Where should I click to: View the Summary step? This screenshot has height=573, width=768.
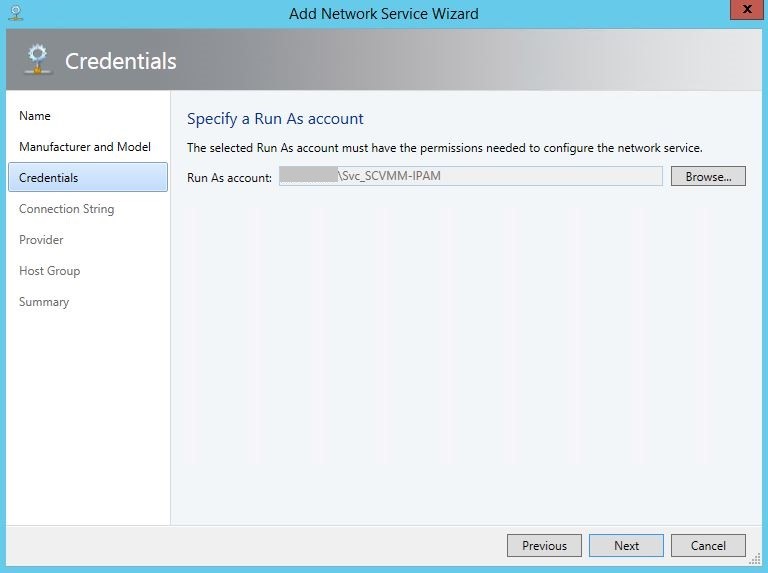[44, 302]
